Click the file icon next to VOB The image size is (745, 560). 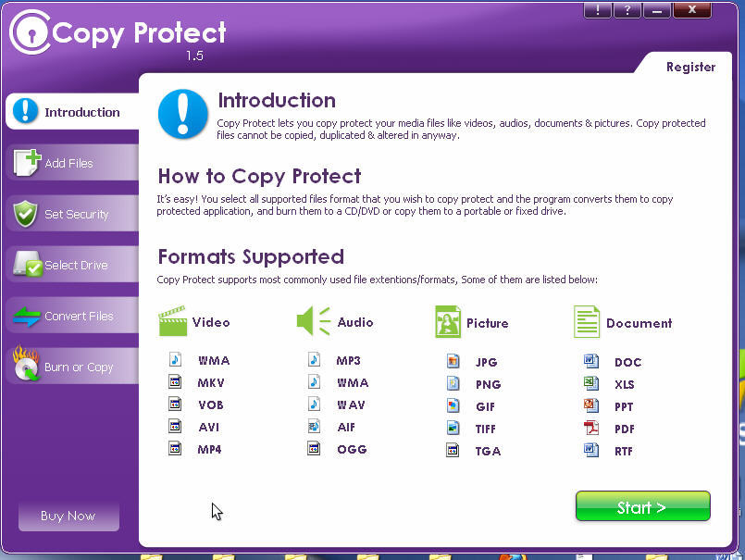pyautogui.click(x=175, y=404)
